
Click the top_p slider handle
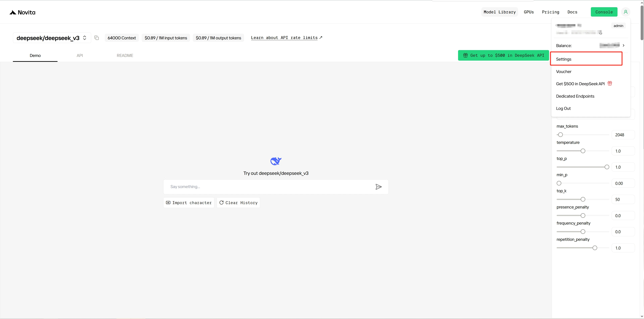tap(607, 167)
